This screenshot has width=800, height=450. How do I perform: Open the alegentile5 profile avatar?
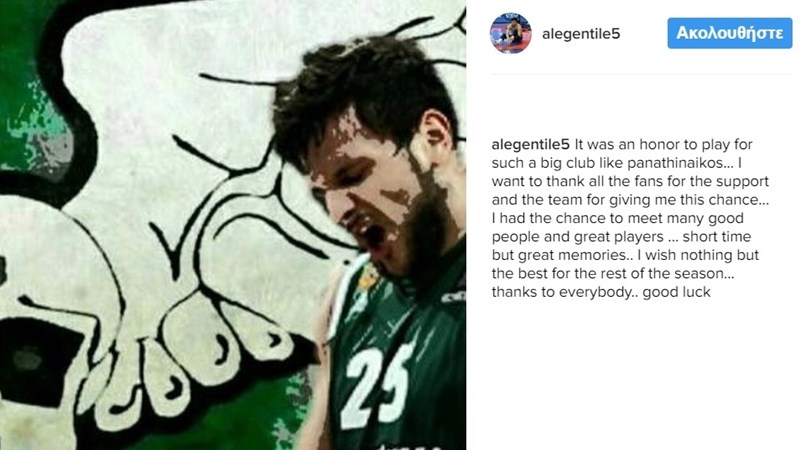[x=511, y=33]
